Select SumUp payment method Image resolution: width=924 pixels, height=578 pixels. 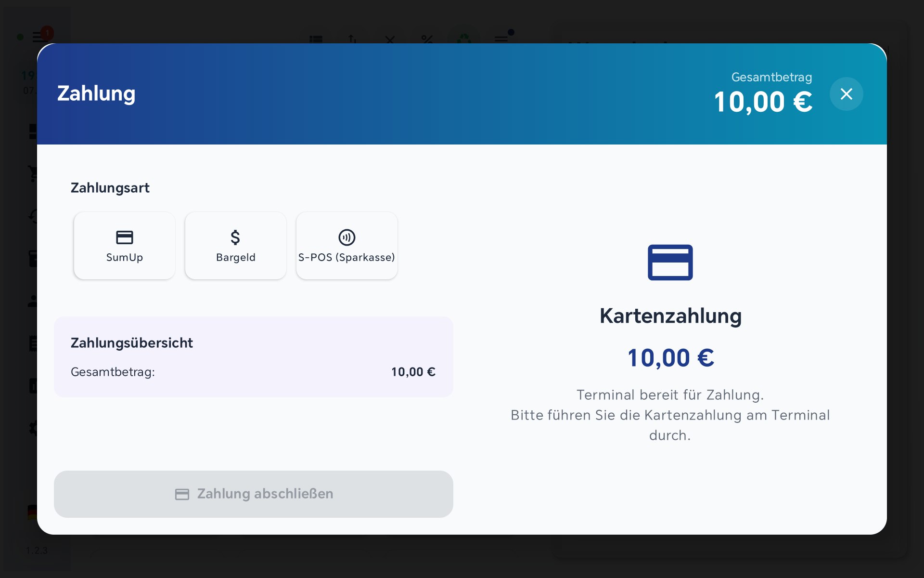tap(124, 246)
